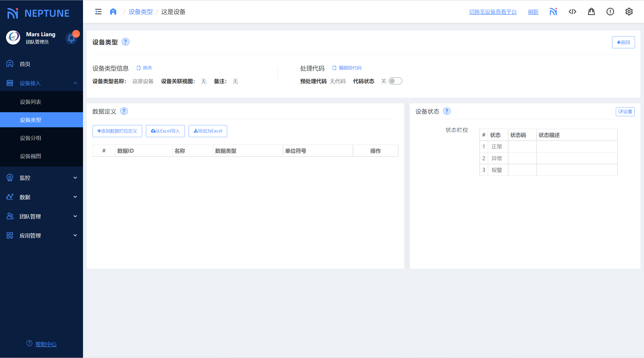Click the 切换至设备查看平台 link
This screenshot has height=358, width=644.
point(493,12)
